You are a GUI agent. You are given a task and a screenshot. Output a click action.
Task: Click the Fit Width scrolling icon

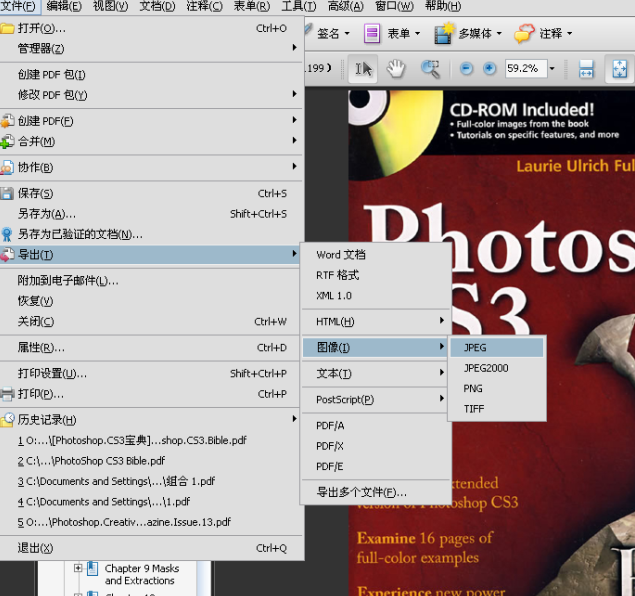(586, 69)
